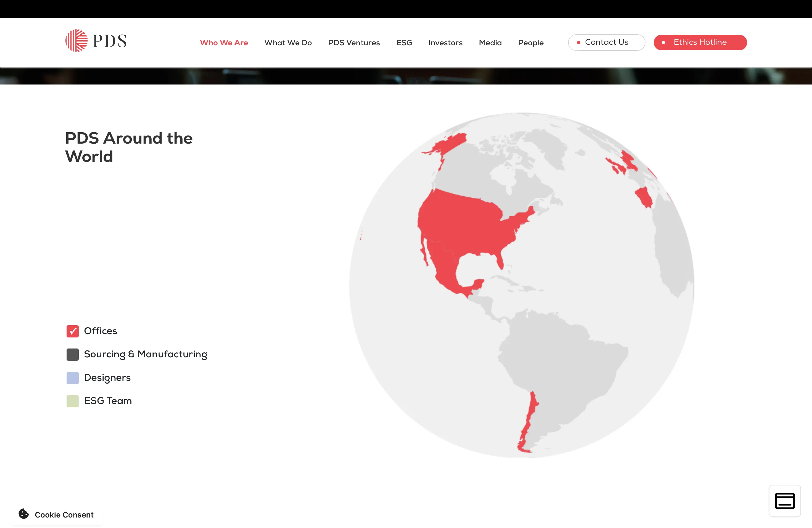Open the People menu
Viewport: 812px width, 528px height.
(x=531, y=43)
